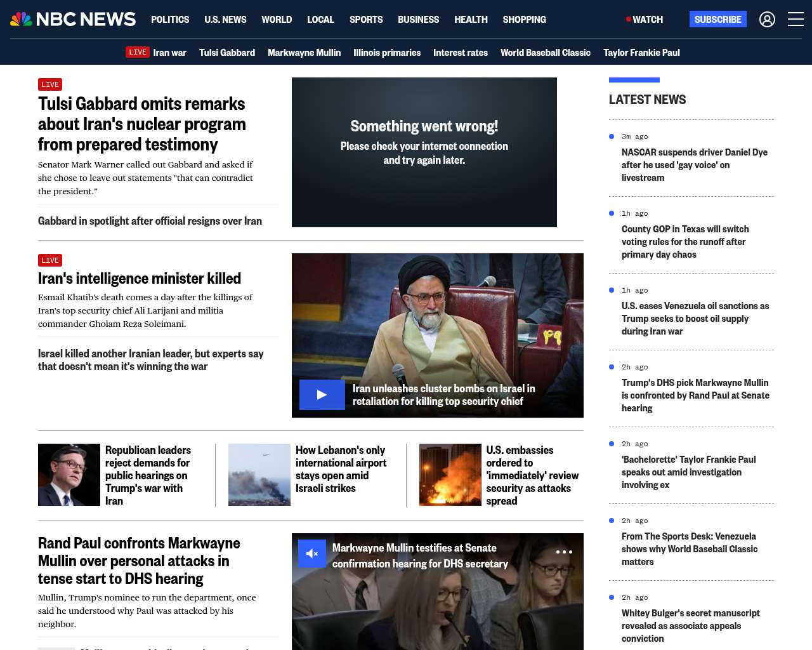Screen dimensions: 812x650
Task: Click the NBC News peacock logo
Action: tap(22, 19)
